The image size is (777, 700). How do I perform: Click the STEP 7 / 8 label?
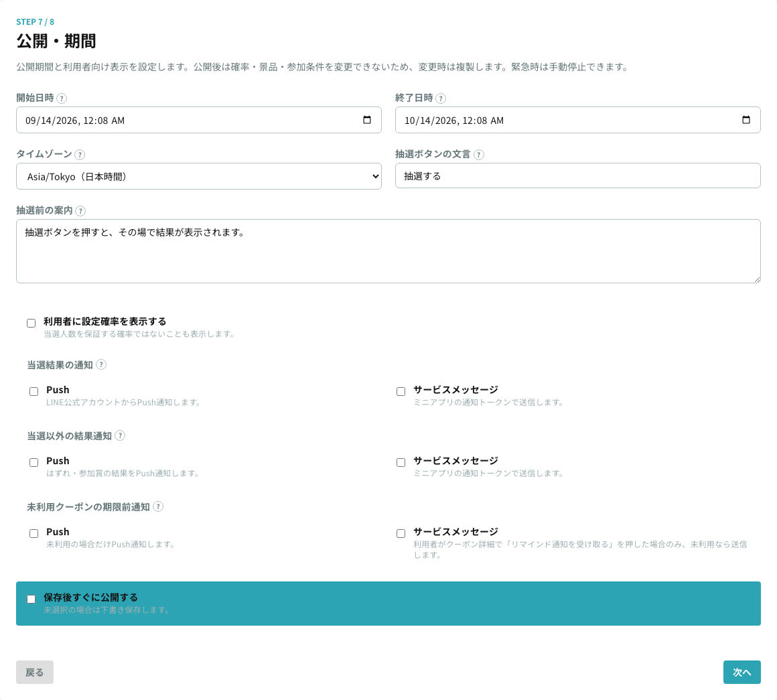pos(36,22)
